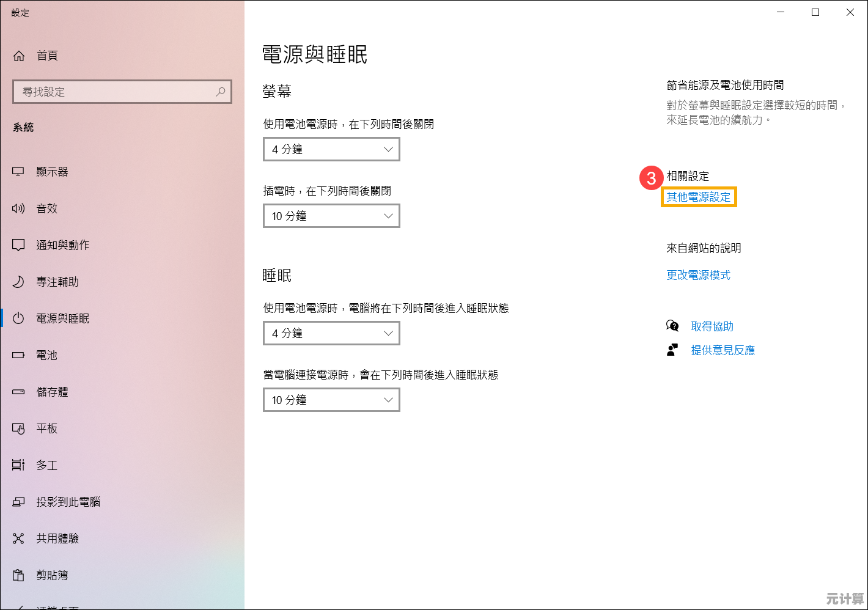Open 平板 settings page
Screen dimensions: 868x610
point(122,428)
